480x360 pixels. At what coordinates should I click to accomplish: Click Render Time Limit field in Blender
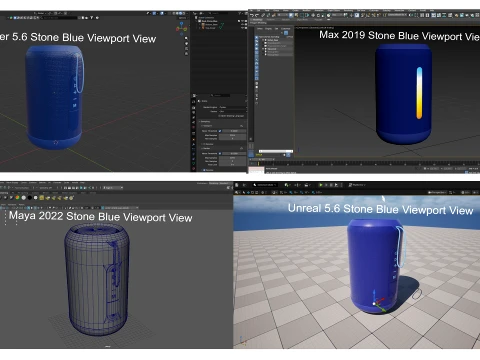(232, 165)
